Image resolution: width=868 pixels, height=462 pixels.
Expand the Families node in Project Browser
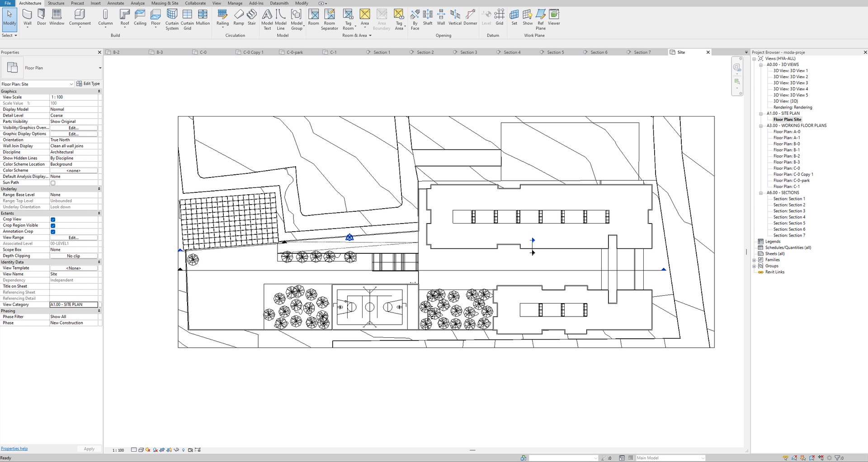point(754,260)
